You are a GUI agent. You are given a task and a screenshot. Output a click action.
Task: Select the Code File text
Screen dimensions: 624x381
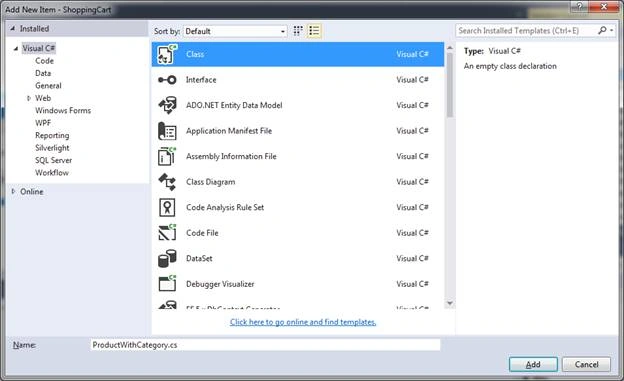pyautogui.click(x=202, y=233)
